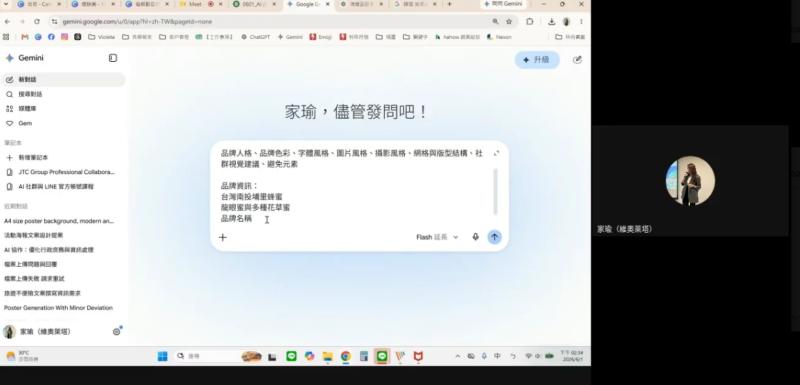Open the Violette bookmark folder
Screen dimensions: 800x385
(x=102, y=37)
